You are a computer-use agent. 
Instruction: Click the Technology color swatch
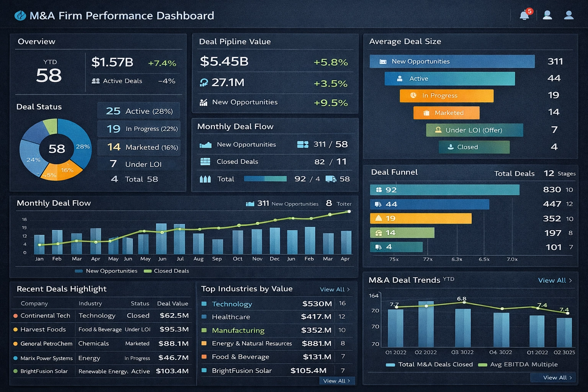coord(204,304)
